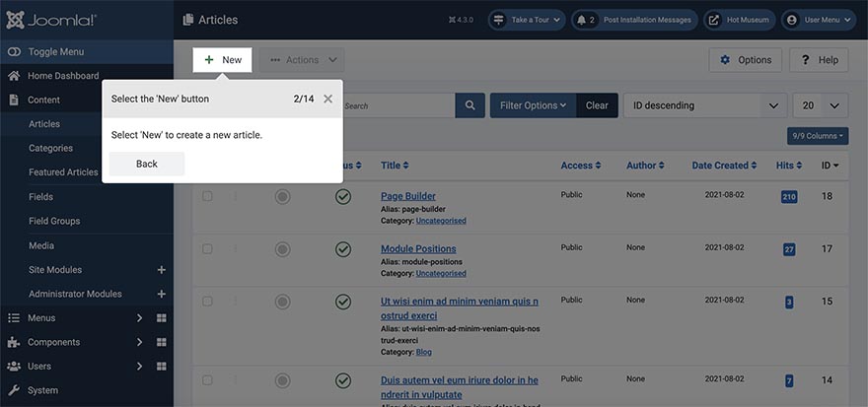Open the Categories submenu item

click(50, 148)
